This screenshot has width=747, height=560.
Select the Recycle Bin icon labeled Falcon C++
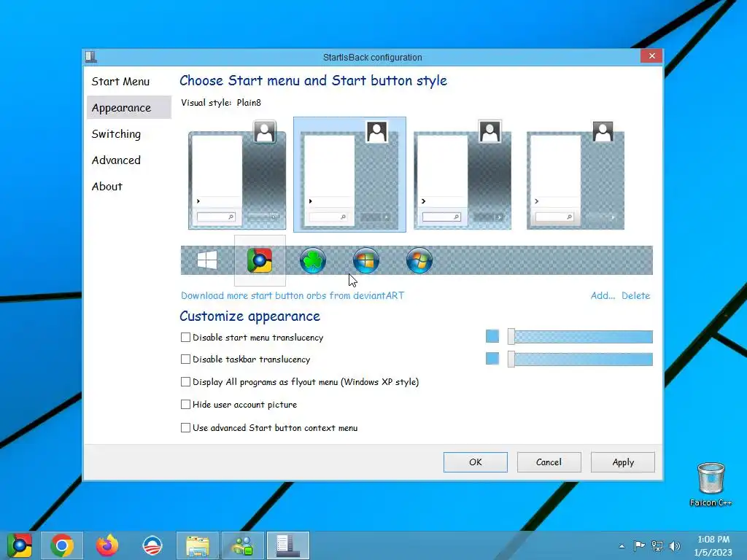coord(711,484)
